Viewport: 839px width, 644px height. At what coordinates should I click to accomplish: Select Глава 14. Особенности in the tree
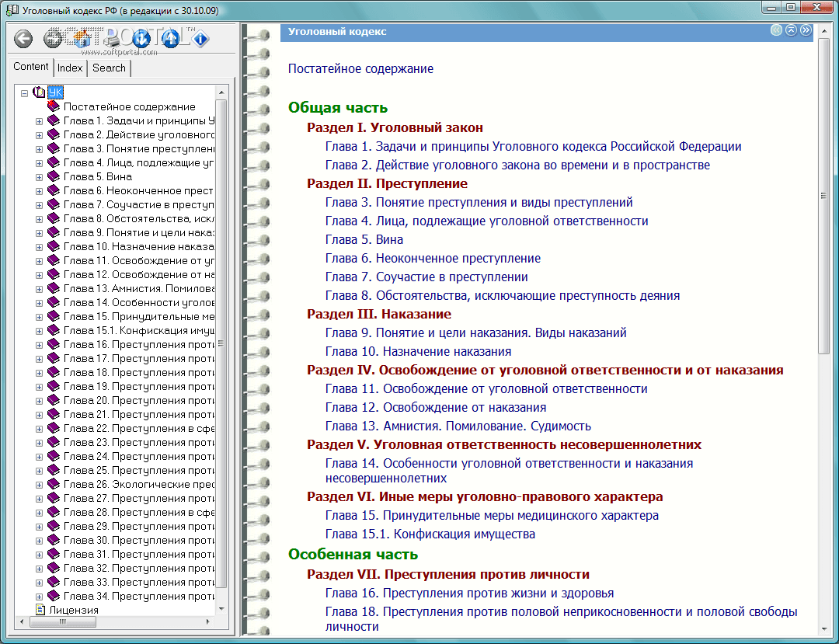(x=139, y=302)
